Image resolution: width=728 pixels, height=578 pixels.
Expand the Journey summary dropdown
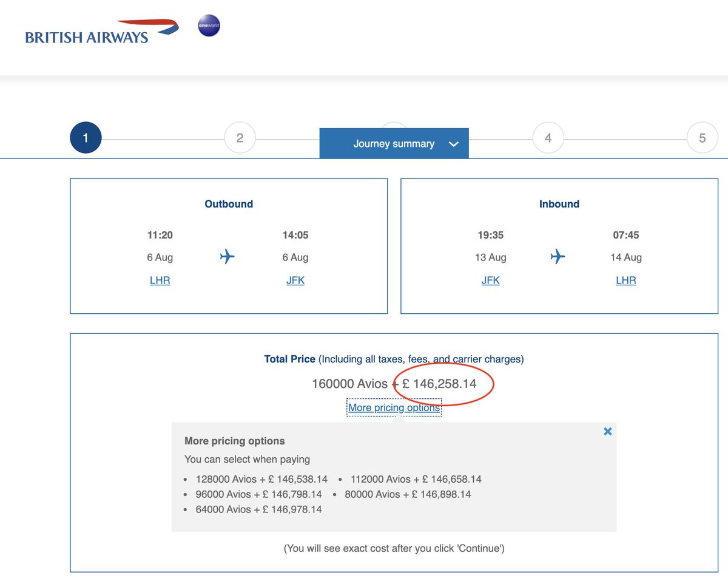(x=394, y=143)
